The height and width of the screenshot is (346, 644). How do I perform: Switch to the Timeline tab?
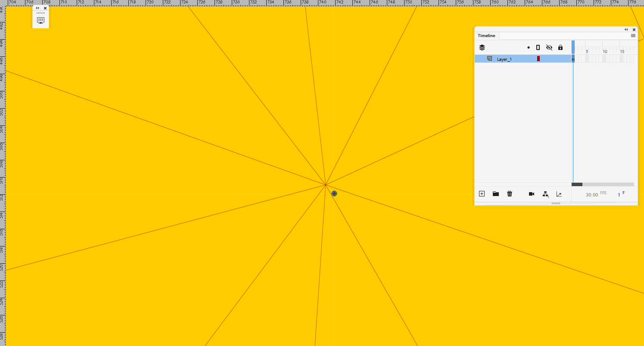pos(486,35)
